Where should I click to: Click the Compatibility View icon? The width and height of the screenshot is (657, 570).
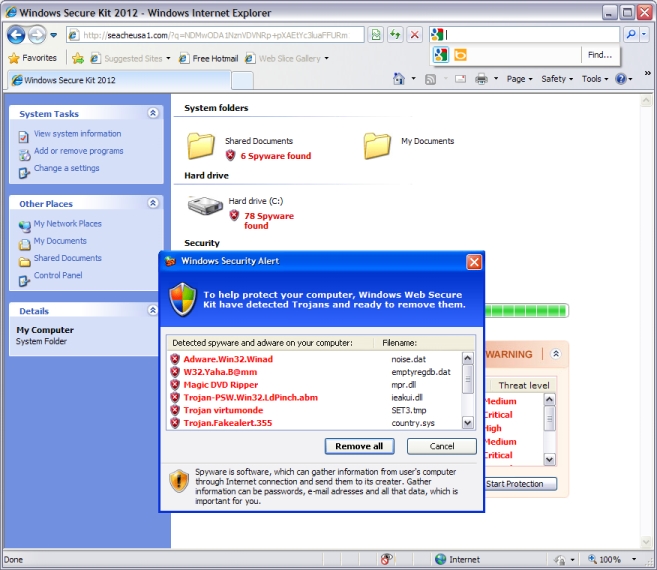pyautogui.click(x=376, y=35)
